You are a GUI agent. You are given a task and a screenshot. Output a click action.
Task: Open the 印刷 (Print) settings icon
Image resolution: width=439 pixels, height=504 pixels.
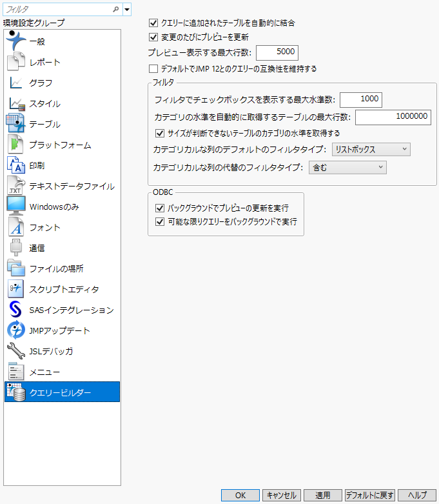15,165
